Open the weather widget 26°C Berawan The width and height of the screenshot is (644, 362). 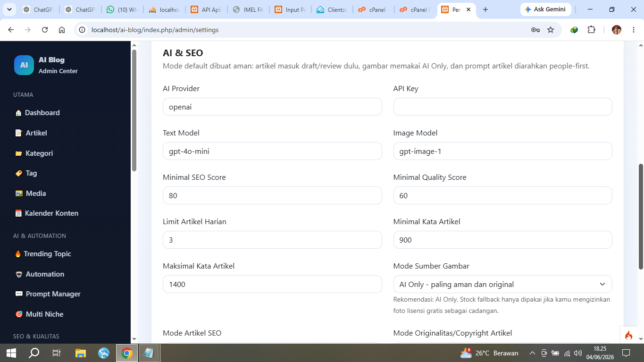[489, 353]
